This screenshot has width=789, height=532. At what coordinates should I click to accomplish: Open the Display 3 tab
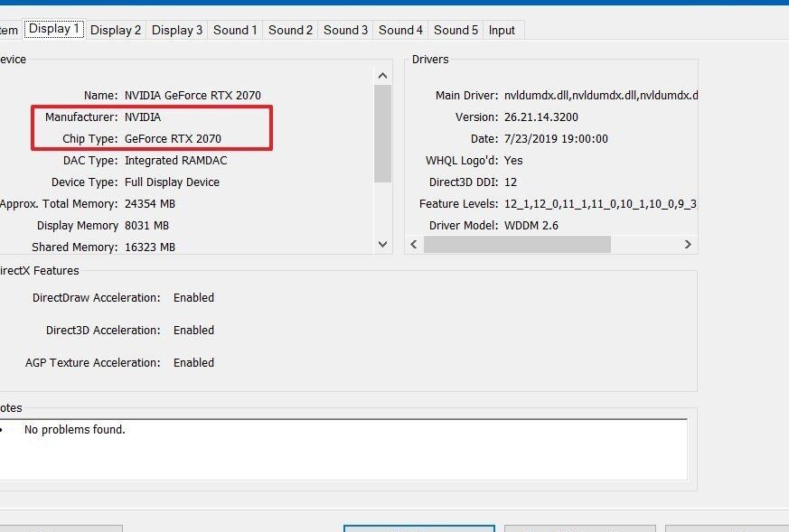(x=177, y=30)
